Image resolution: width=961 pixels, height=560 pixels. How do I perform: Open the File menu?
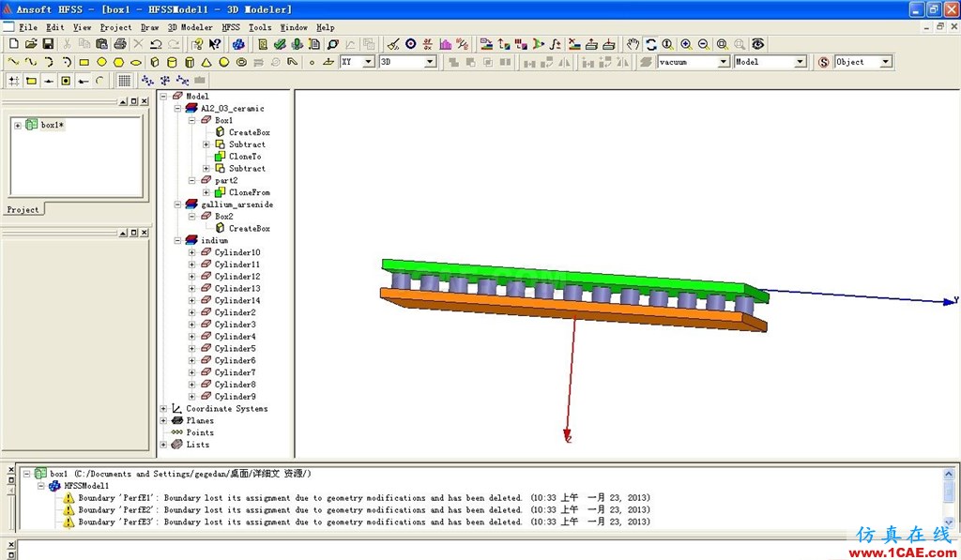click(28, 27)
